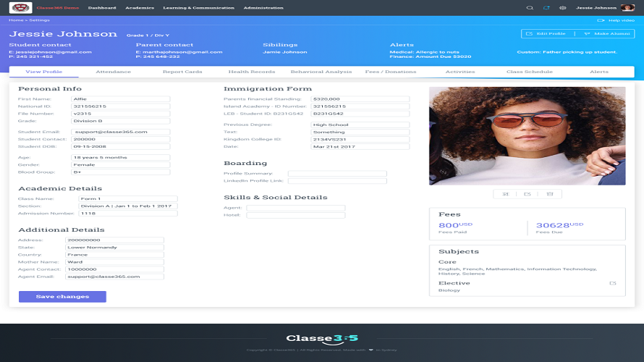Switch to the Class Schedule tab
This screenshot has height=362, width=644.
(x=530, y=72)
